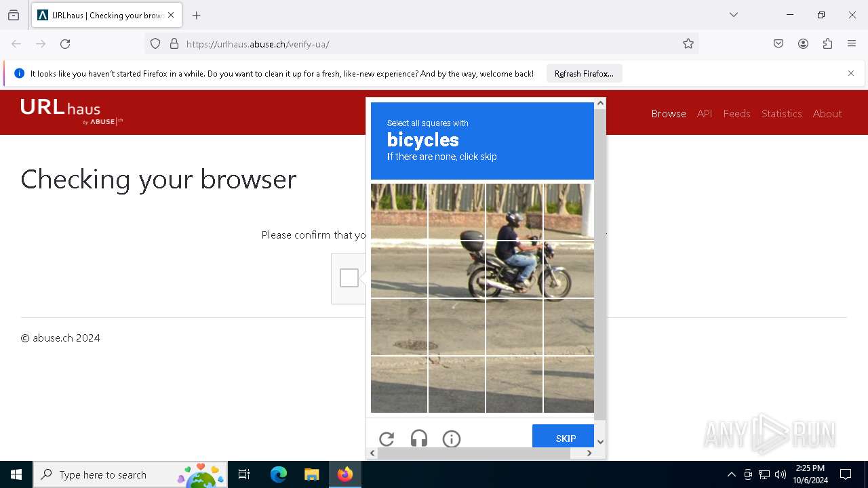
Task: Click the taskbar search box
Action: [130, 474]
